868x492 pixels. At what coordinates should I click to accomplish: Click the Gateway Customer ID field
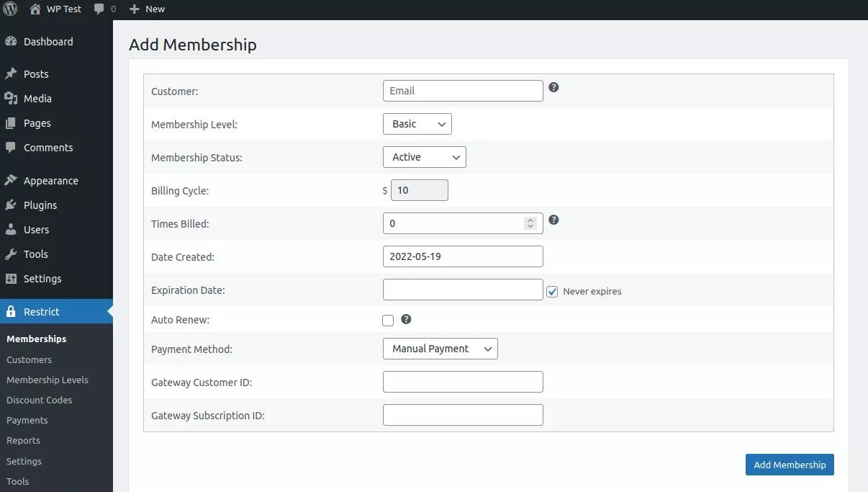463,382
